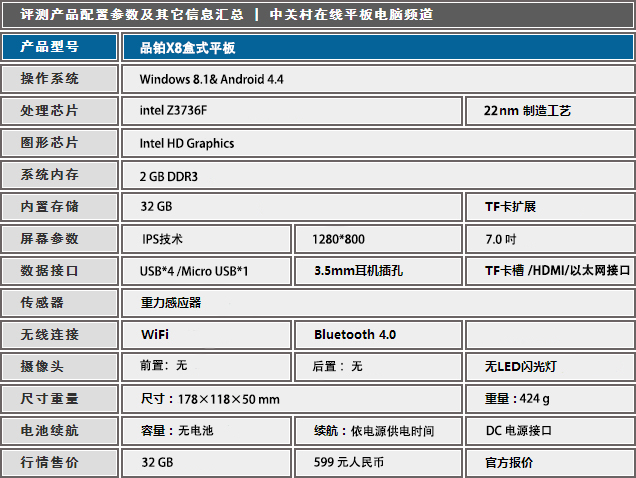Click the 22nm 制造工艺 cell
The image size is (636, 478).
tap(550, 111)
